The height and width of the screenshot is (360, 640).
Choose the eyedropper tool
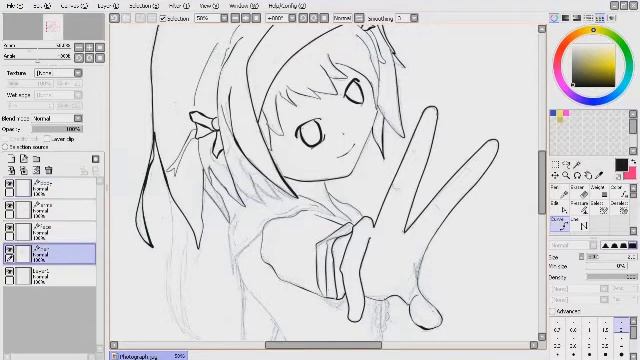(x=599, y=176)
